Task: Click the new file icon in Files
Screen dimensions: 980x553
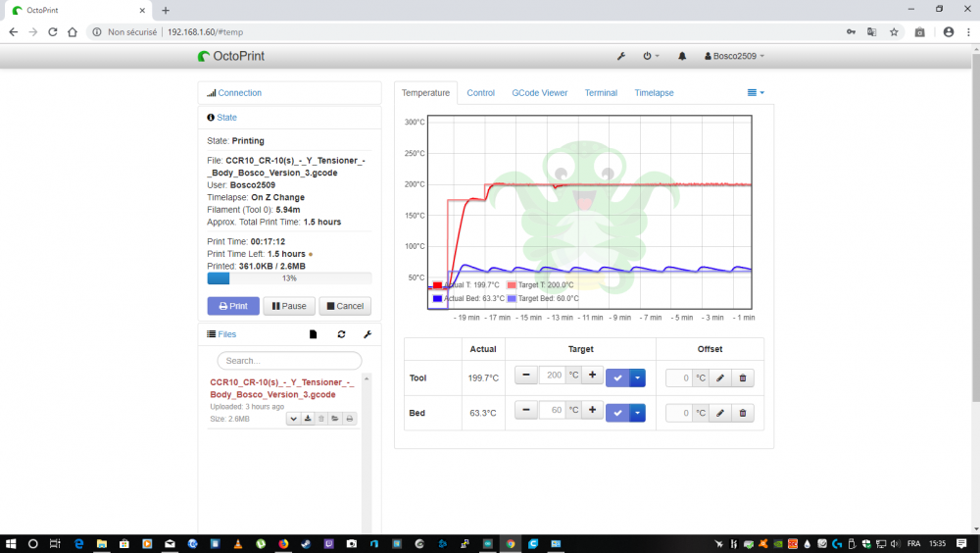Action: point(314,334)
